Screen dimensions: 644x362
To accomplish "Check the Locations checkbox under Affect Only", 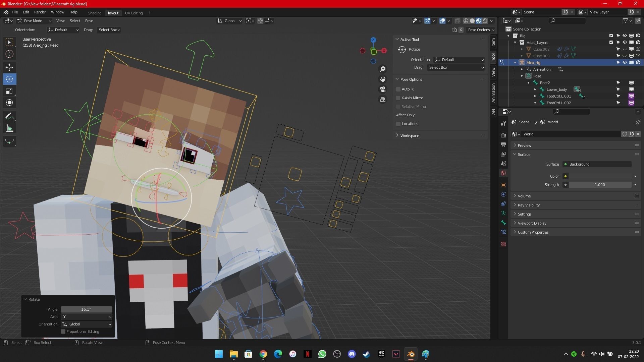I will pos(398,124).
